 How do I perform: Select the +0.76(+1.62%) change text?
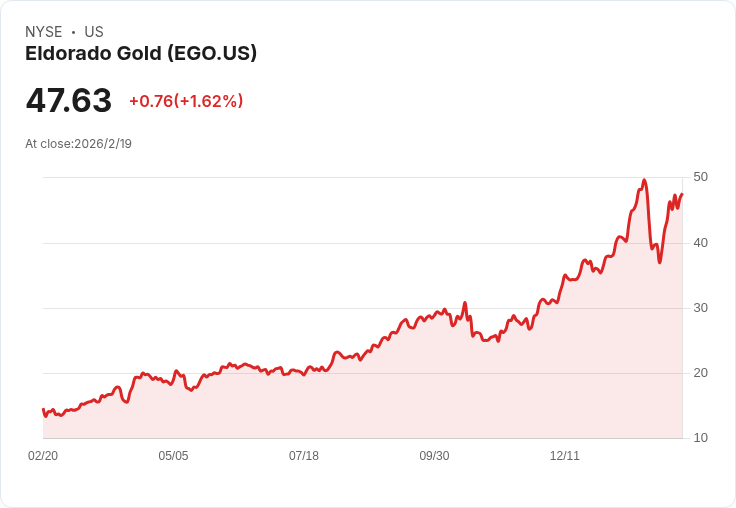click(186, 101)
